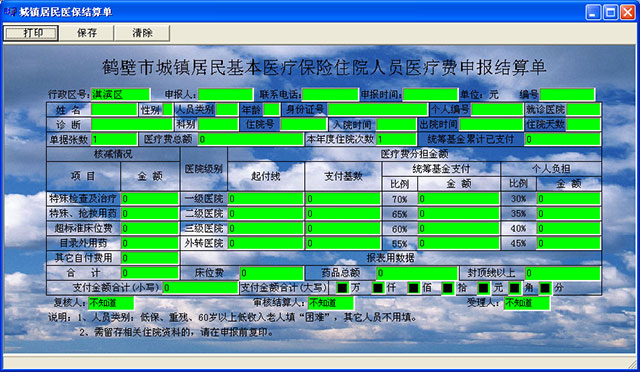Image resolution: width=640 pixels, height=372 pixels.
Task: Click the 一级医院 支付基数 field
Action: 343,198
